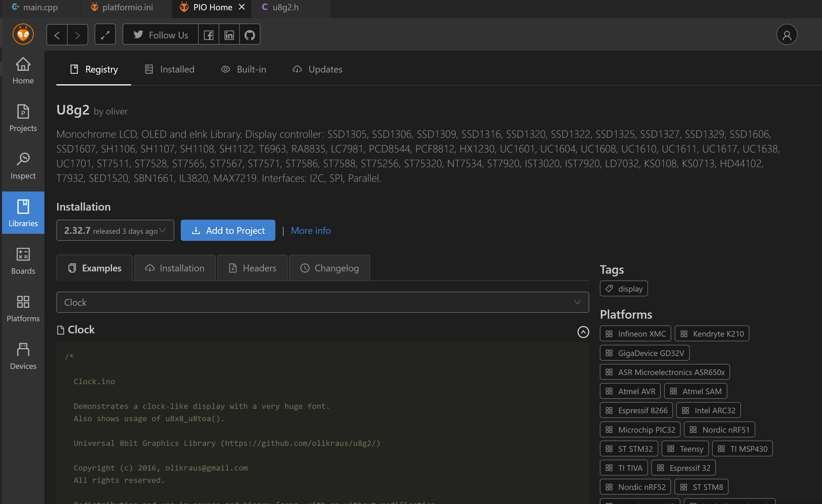Image resolution: width=822 pixels, height=504 pixels.
Task: Select the Intel ARC32 platform
Action: [708, 410]
